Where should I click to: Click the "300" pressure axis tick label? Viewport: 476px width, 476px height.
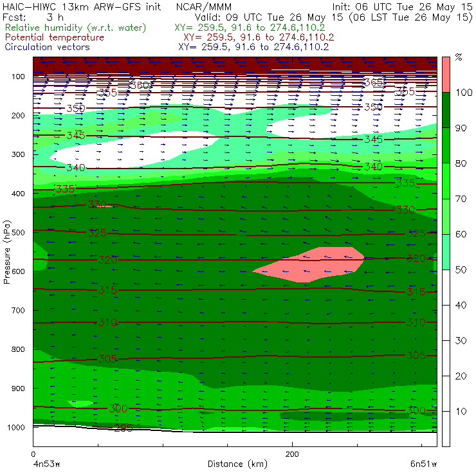(x=18, y=154)
